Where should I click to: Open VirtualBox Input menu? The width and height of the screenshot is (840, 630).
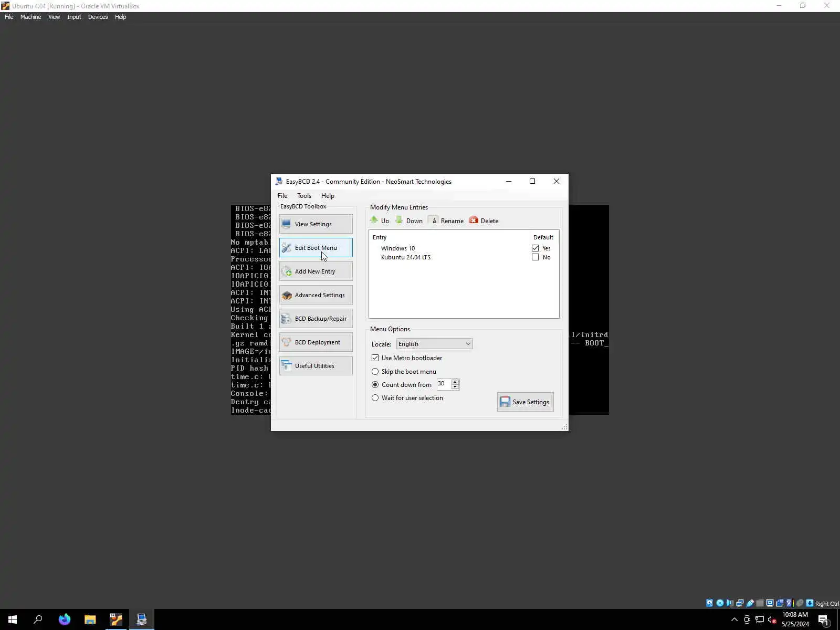(74, 17)
